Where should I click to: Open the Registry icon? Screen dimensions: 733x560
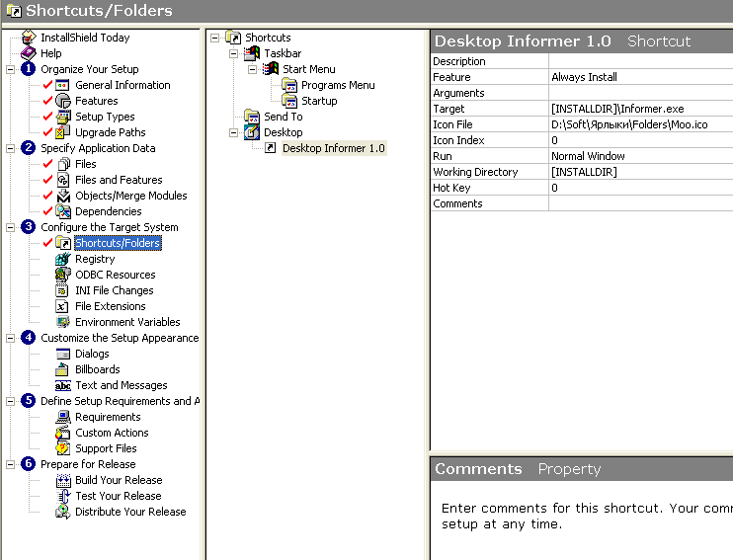click(x=62, y=259)
